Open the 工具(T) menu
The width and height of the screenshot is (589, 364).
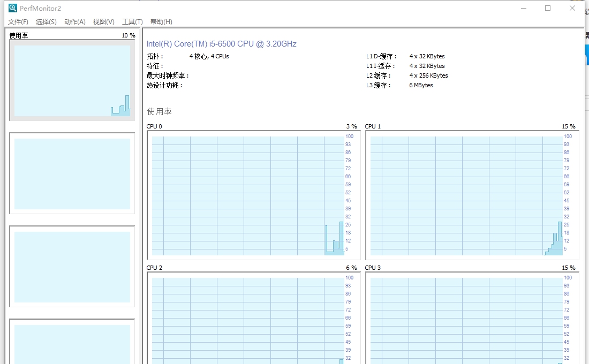(x=132, y=22)
